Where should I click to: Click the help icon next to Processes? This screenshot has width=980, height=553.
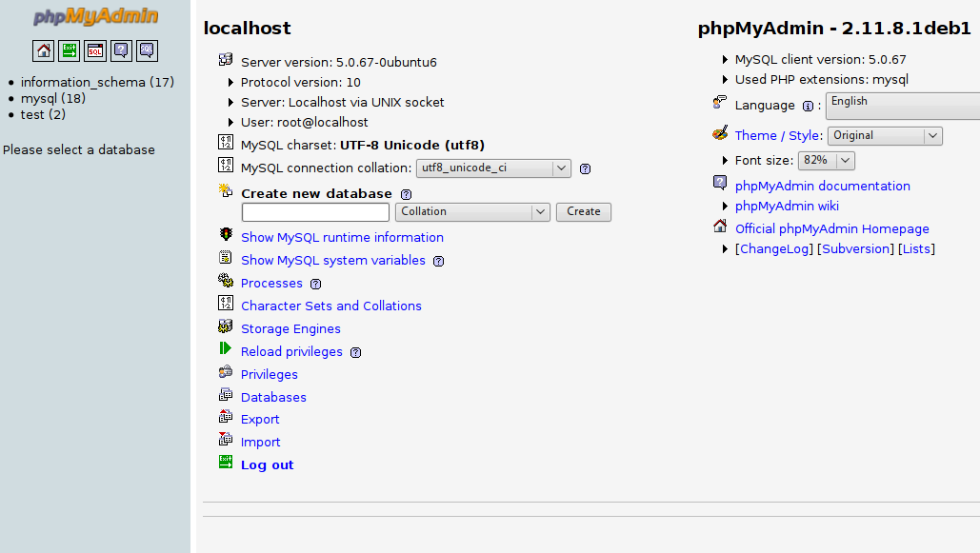316,284
